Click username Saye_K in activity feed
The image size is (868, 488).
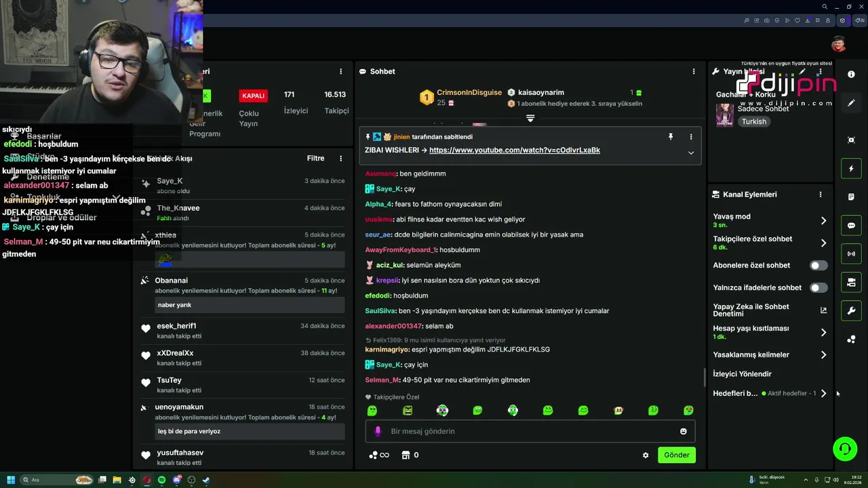click(x=170, y=181)
